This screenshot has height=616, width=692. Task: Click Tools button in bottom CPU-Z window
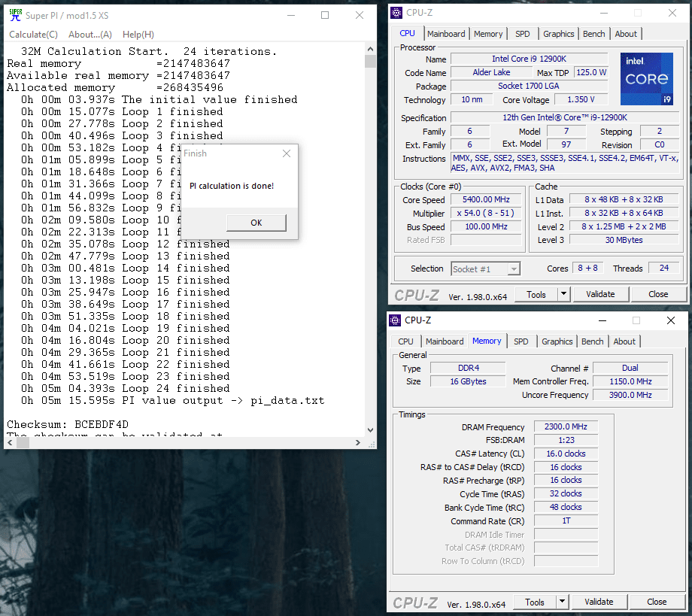click(535, 602)
